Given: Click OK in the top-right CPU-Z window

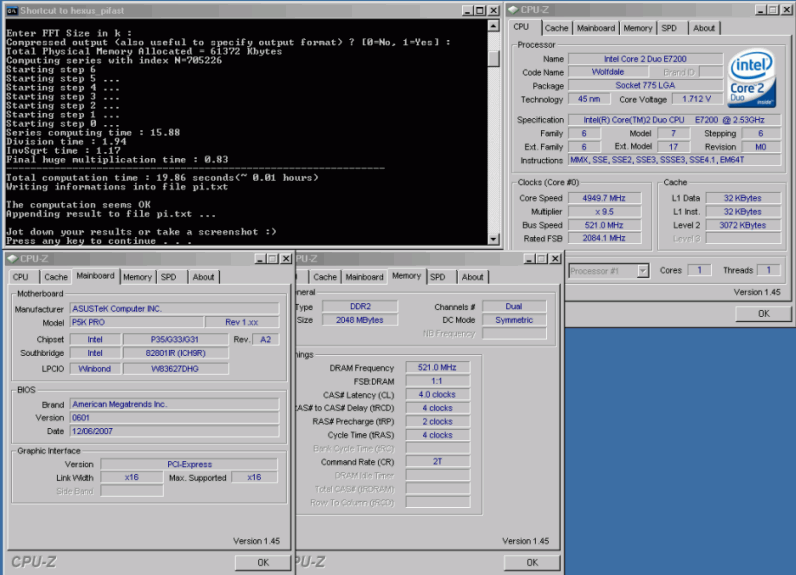Looking at the screenshot, I should (x=764, y=314).
